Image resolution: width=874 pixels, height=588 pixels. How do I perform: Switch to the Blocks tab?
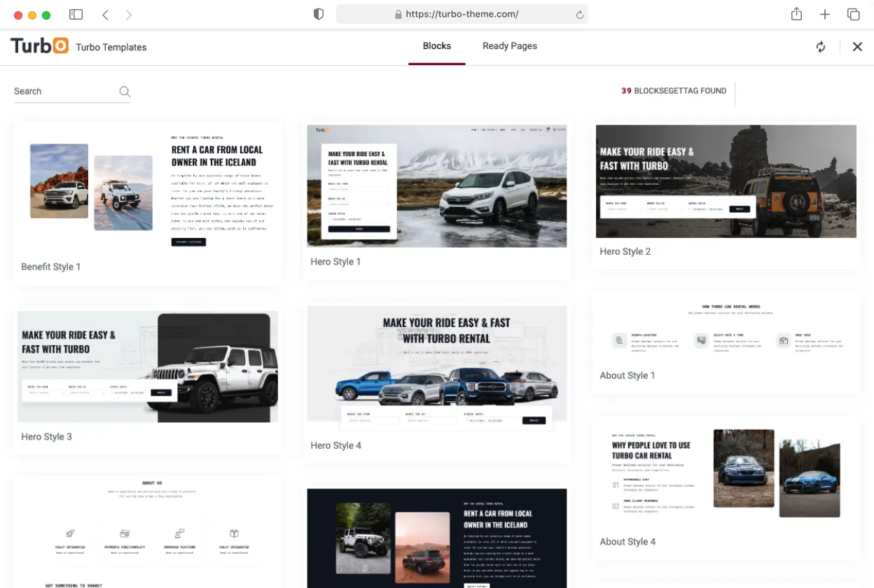[x=437, y=46]
